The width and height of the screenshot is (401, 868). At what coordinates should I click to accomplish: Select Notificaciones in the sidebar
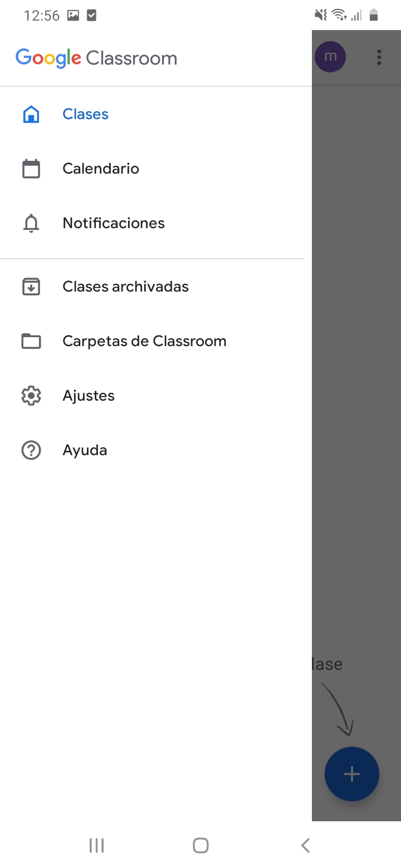coord(113,223)
